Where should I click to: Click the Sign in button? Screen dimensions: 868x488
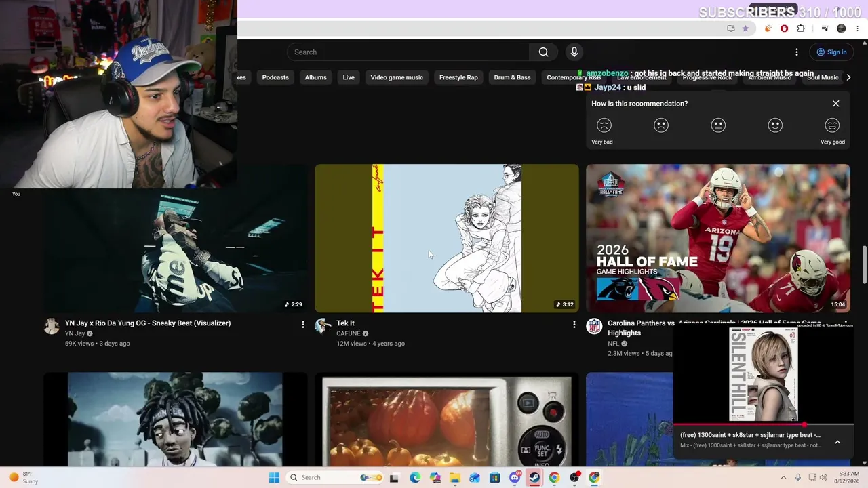tap(831, 52)
